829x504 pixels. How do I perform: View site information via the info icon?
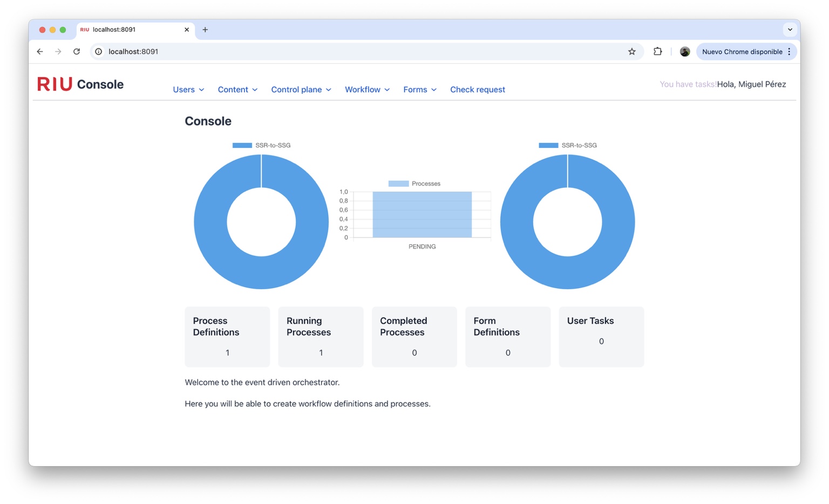point(98,51)
